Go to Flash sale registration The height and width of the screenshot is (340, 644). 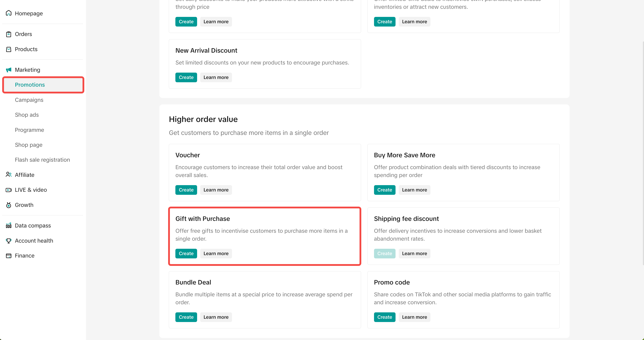[42, 160]
